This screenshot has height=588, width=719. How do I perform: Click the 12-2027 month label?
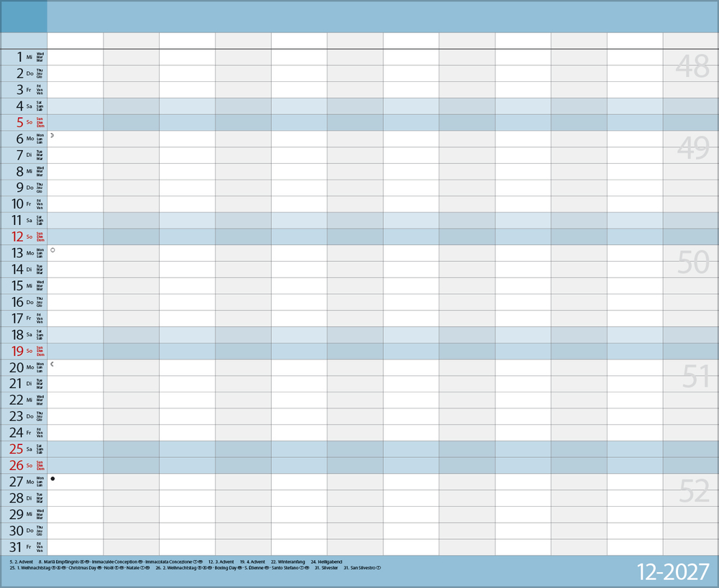[673, 572]
